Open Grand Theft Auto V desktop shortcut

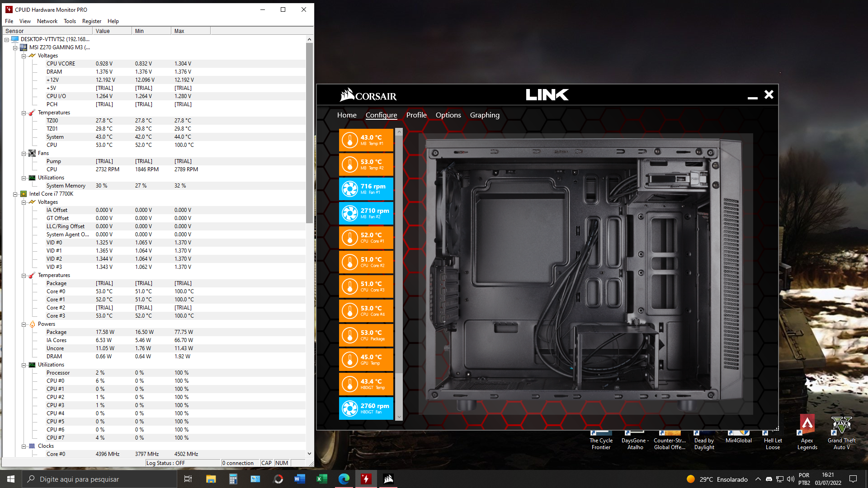[841, 432]
